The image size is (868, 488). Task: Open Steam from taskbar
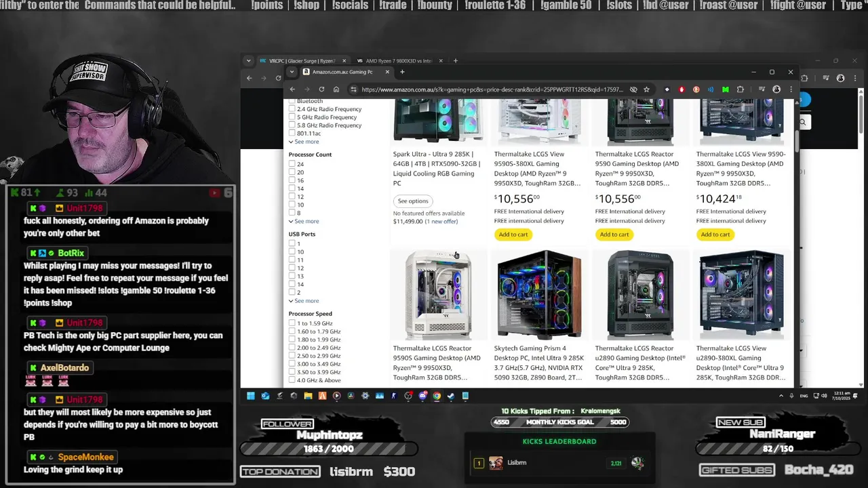(451, 396)
